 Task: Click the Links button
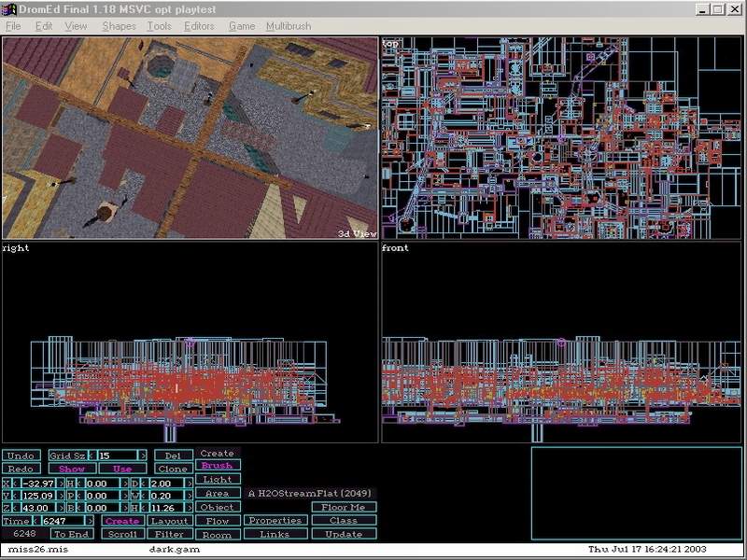275,534
